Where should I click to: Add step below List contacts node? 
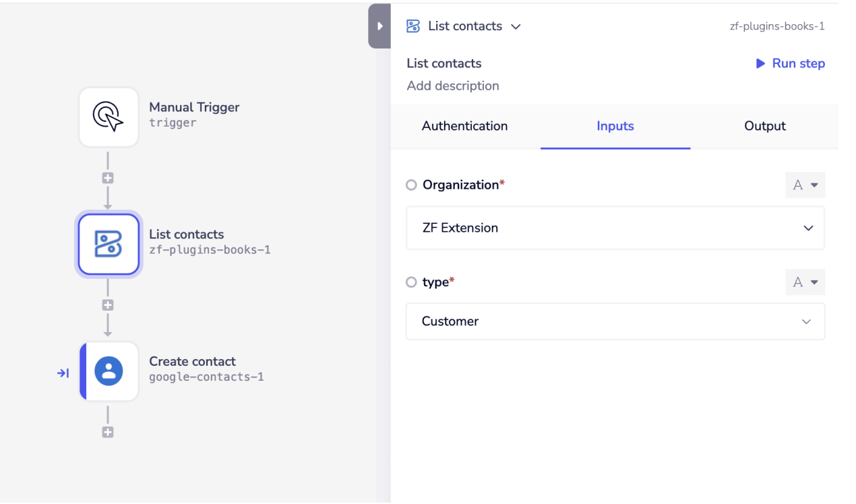108,305
